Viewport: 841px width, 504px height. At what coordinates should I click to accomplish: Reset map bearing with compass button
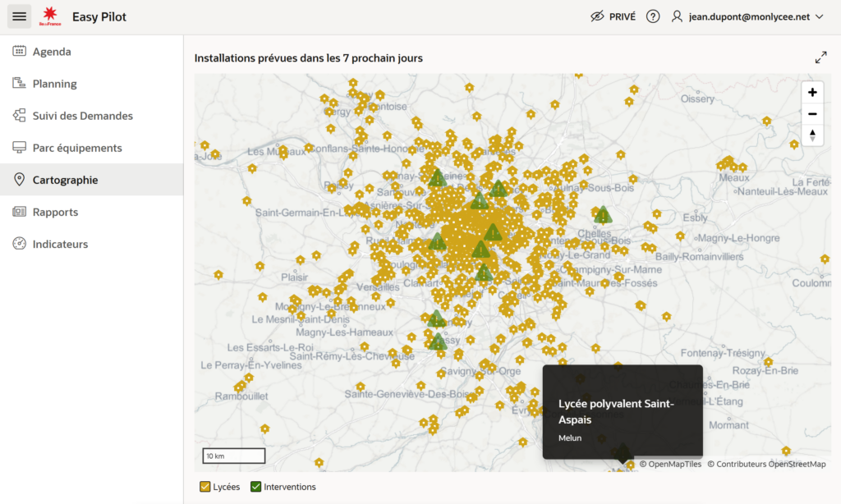tap(812, 135)
